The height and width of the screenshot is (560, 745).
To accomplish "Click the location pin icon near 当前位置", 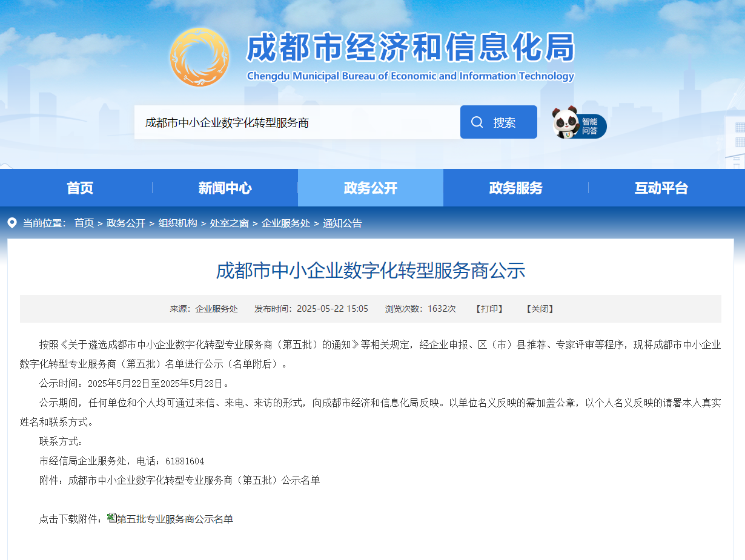I will [12, 223].
